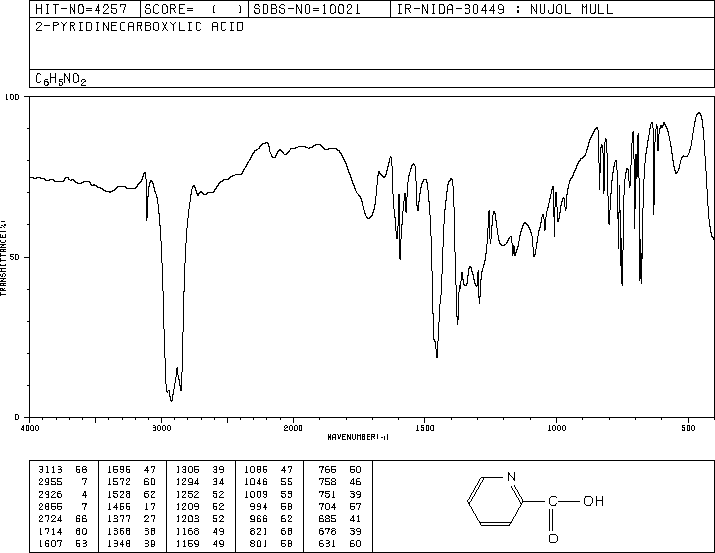Viewport: 715px width, 553px height.
Task: Click the pyridine ring of the structure
Action: tap(495, 501)
